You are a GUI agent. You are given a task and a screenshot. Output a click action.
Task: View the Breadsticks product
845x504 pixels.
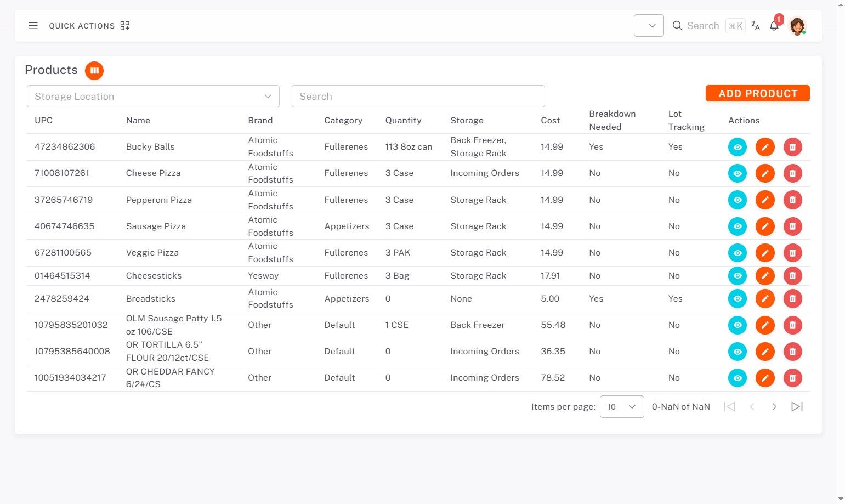738,299
